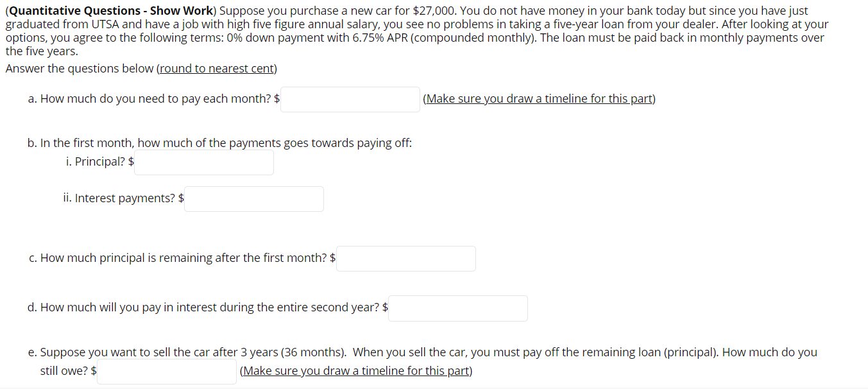Click the second-year interest answer box in part d
The image size is (868, 389).
457,308
